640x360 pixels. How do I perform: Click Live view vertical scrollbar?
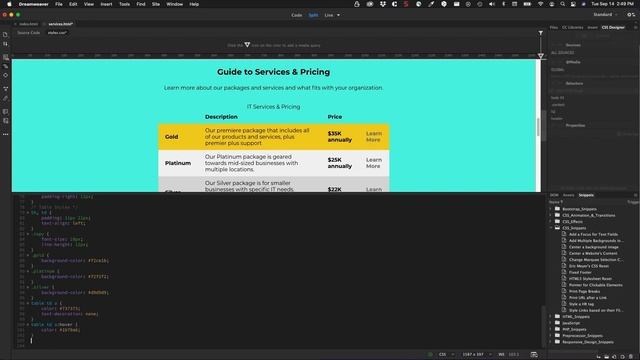click(x=538, y=126)
